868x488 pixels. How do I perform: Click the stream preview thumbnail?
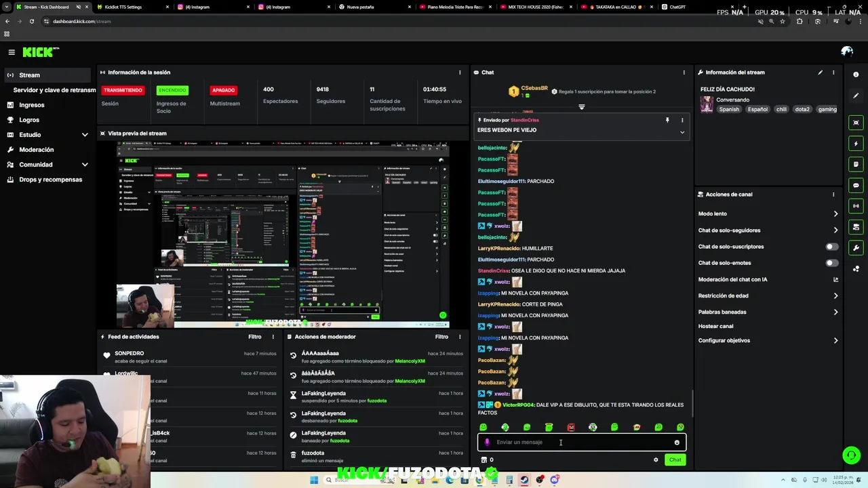[x=283, y=235]
